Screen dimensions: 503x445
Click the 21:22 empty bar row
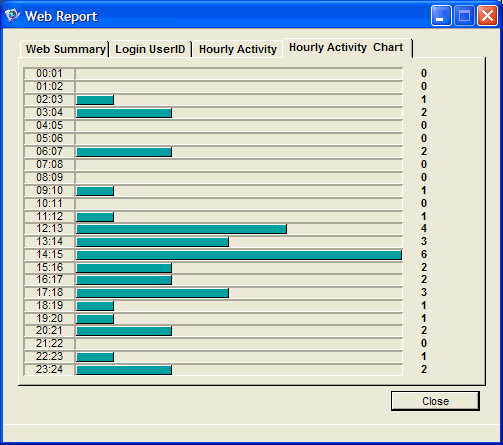point(239,344)
